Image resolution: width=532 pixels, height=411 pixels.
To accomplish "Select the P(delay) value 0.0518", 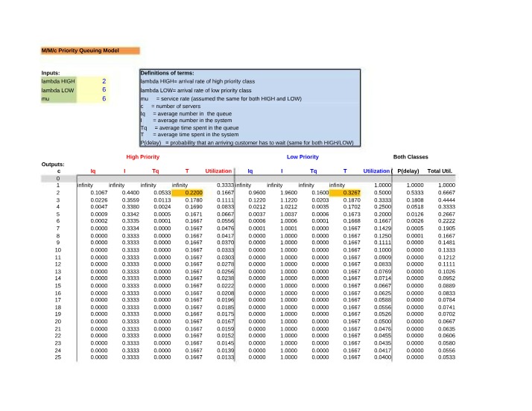I will point(415,206).
